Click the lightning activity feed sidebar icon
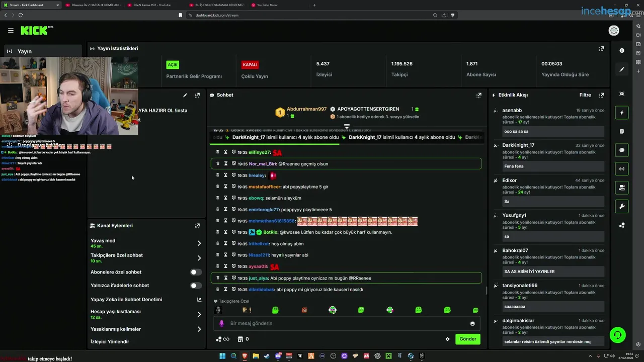The width and height of the screenshot is (644, 362). (622, 113)
